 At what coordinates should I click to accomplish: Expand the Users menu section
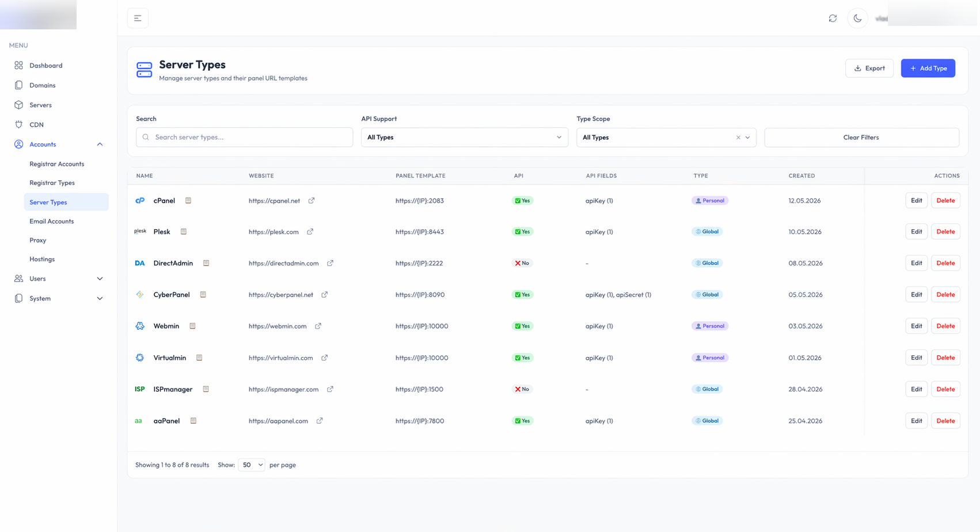pyautogui.click(x=100, y=279)
